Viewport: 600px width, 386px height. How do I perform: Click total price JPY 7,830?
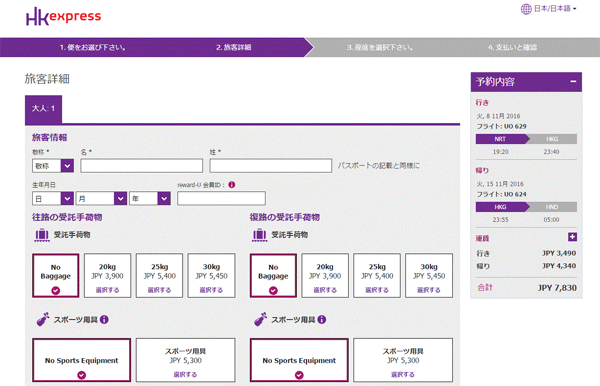557,288
